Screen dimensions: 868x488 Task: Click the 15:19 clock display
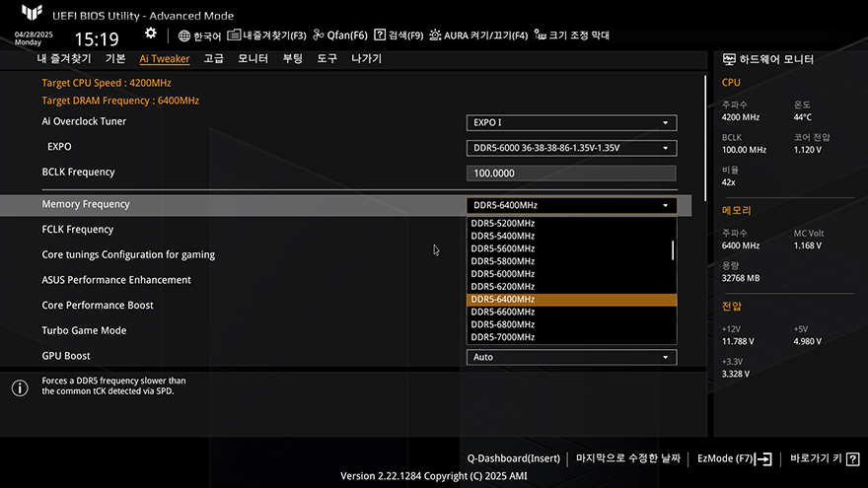[97, 38]
